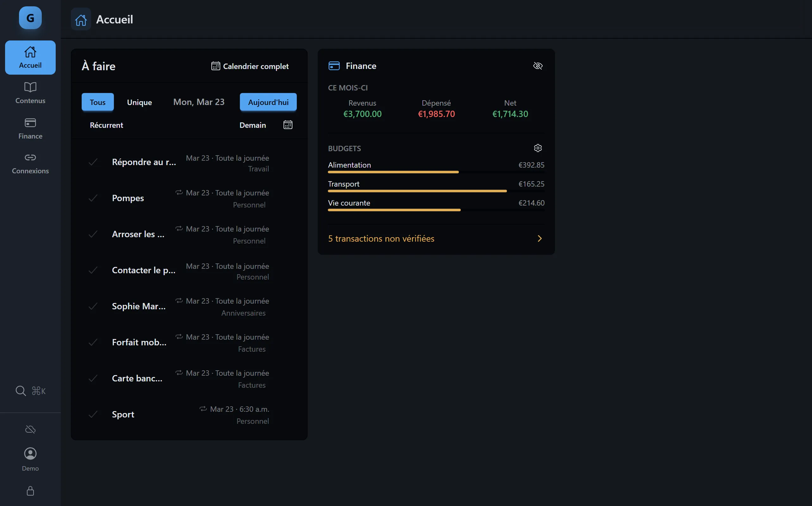
Task: Open the Mon, Mar 23 date selector
Action: point(198,102)
